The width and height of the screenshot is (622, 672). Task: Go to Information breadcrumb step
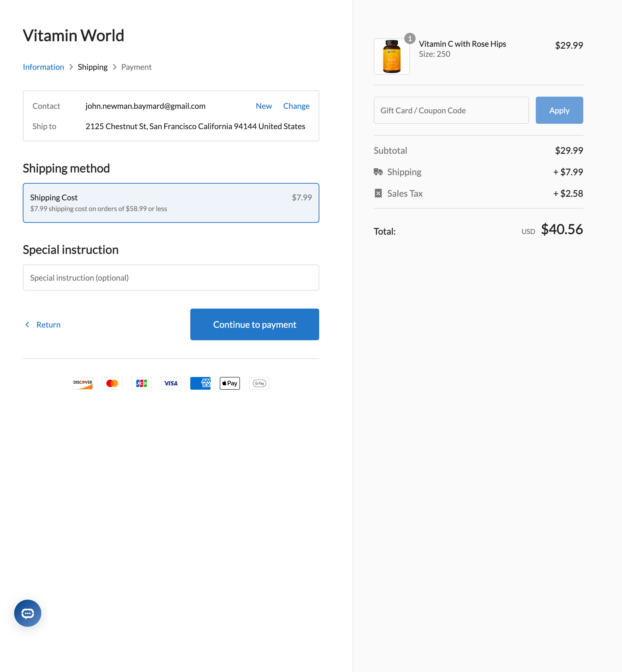(44, 67)
